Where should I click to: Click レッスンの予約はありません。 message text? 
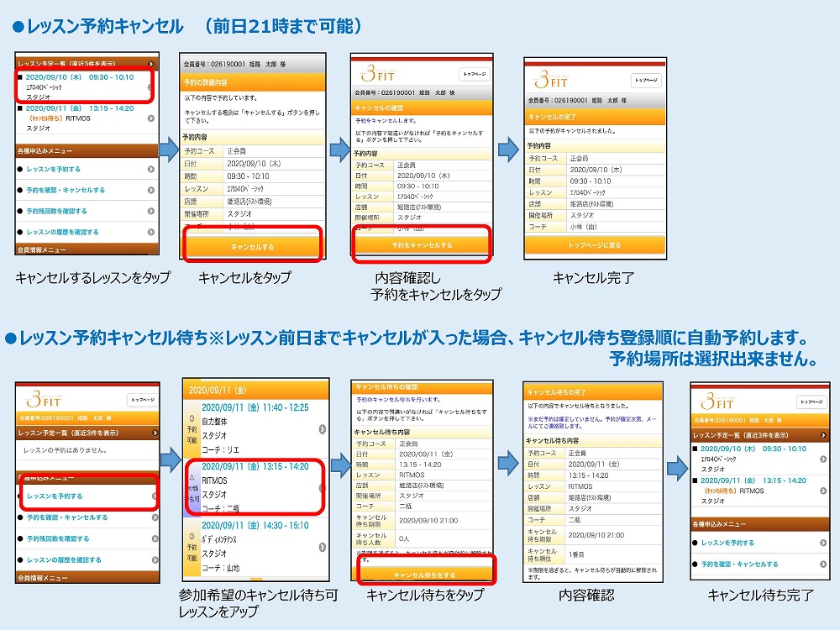[x=65, y=450]
